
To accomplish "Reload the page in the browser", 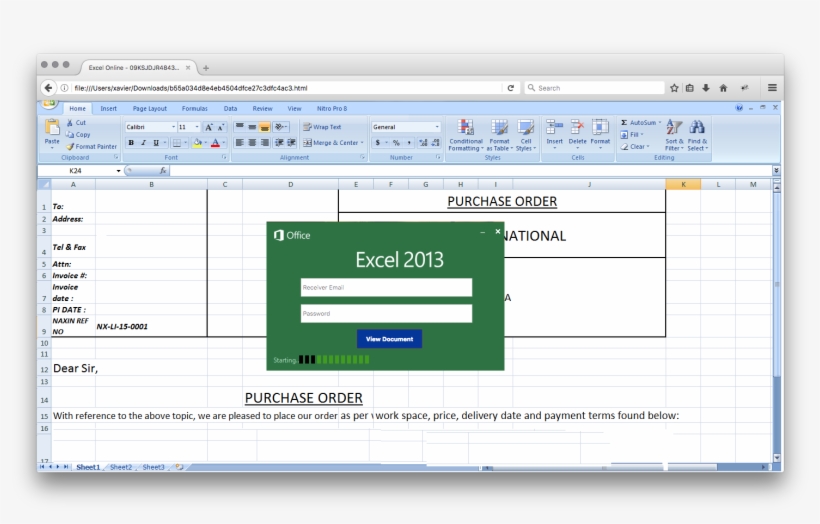I will [511, 88].
